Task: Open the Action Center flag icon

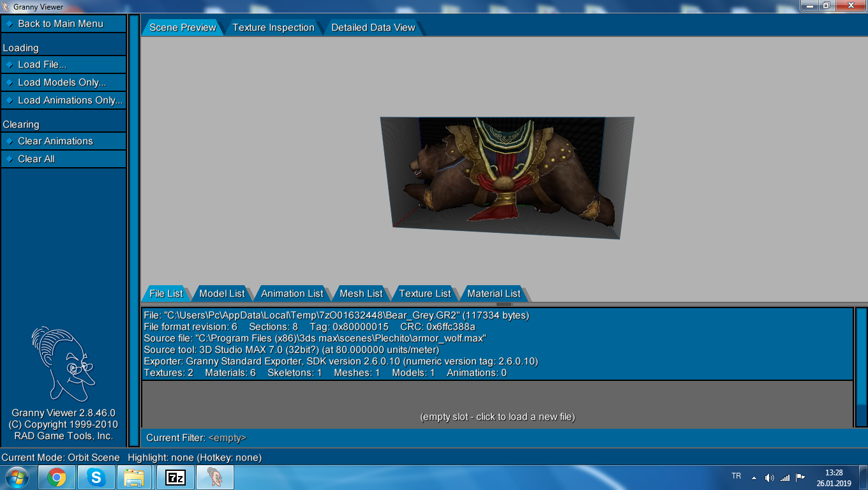Action: (x=800, y=477)
